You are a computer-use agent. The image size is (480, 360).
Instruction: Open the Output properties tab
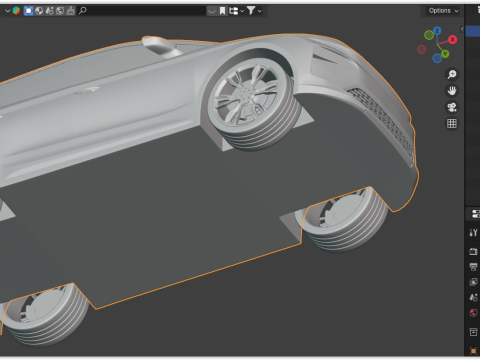pos(473,267)
